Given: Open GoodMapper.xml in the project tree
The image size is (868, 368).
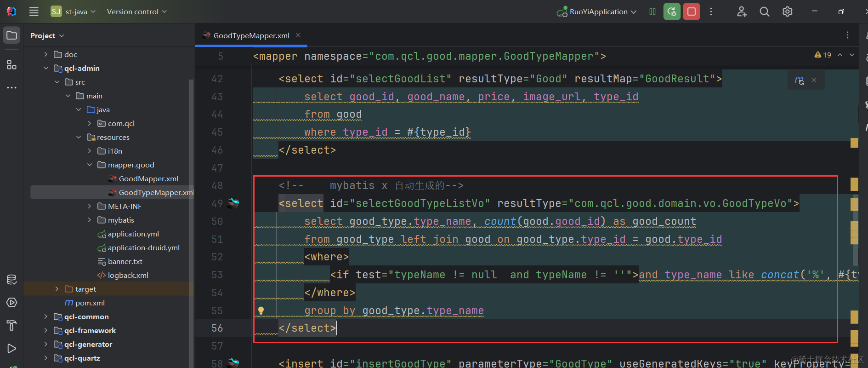Looking at the screenshot, I should click(x=148, y=178).
